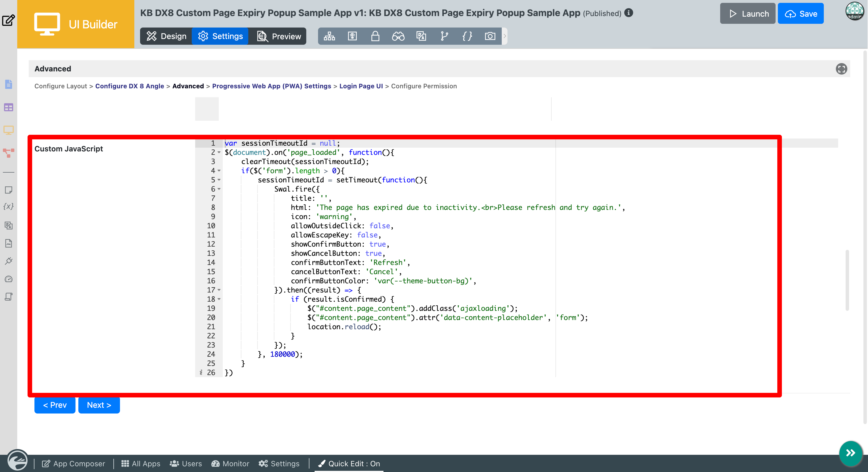This screenshot has width=868, height=472.
Task: Open Monitor from the bottom bar
Action: click(x=230, y=464)
